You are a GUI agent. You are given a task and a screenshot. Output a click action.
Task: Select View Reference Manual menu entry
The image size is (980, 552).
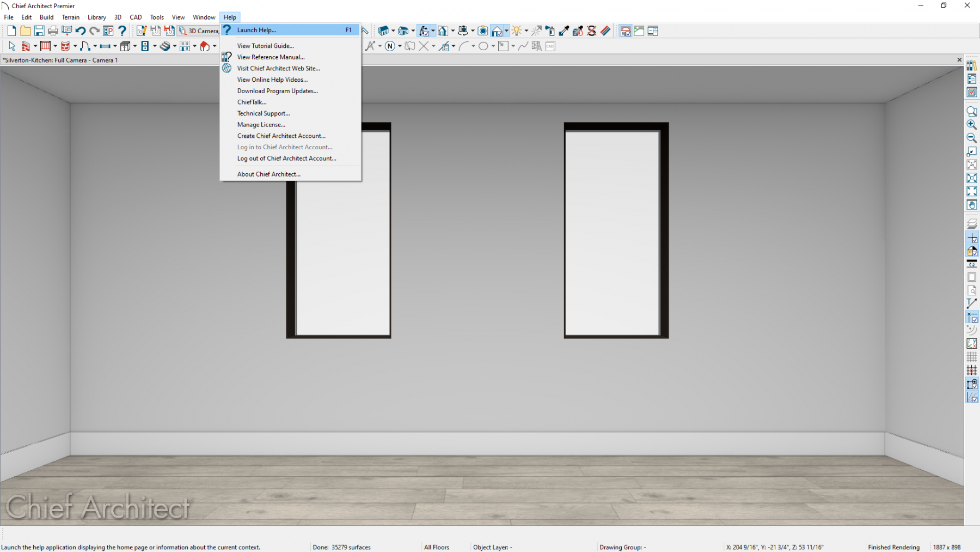click(x=271, y=57)
